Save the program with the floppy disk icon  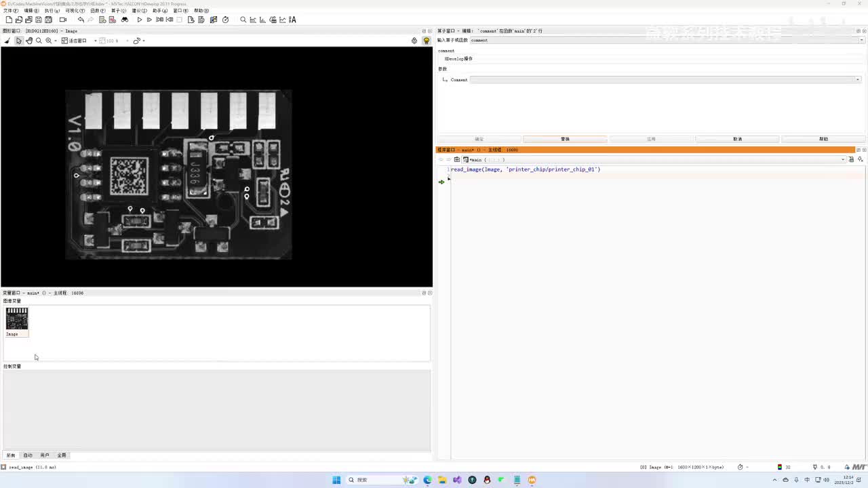pos(39,20)
